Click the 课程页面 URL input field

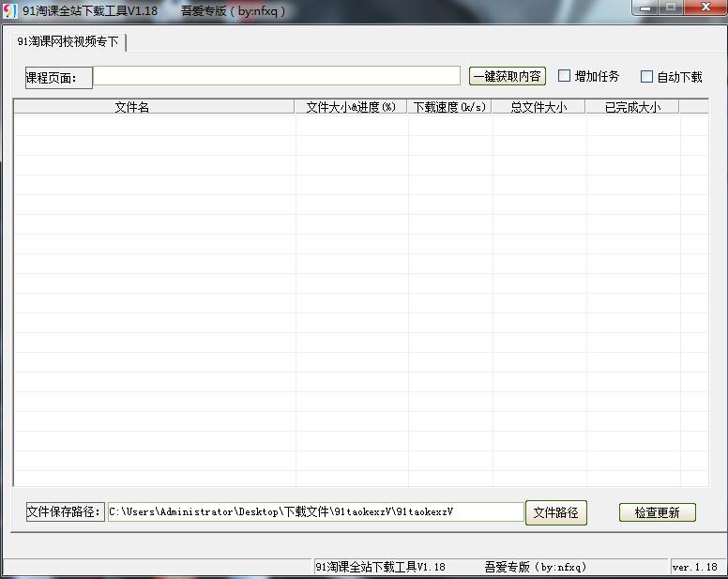[x=277, y=76]
